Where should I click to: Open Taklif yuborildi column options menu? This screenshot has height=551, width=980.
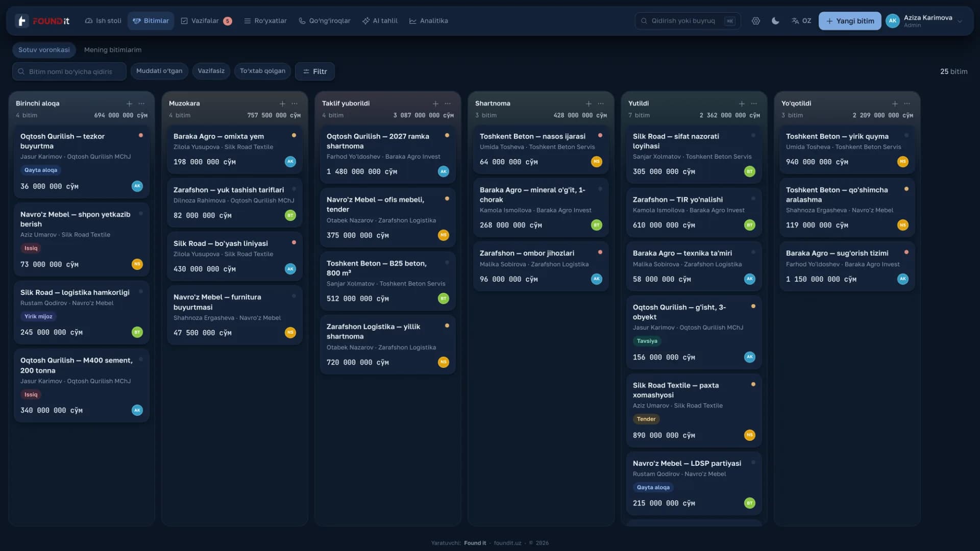coord(448,104)
